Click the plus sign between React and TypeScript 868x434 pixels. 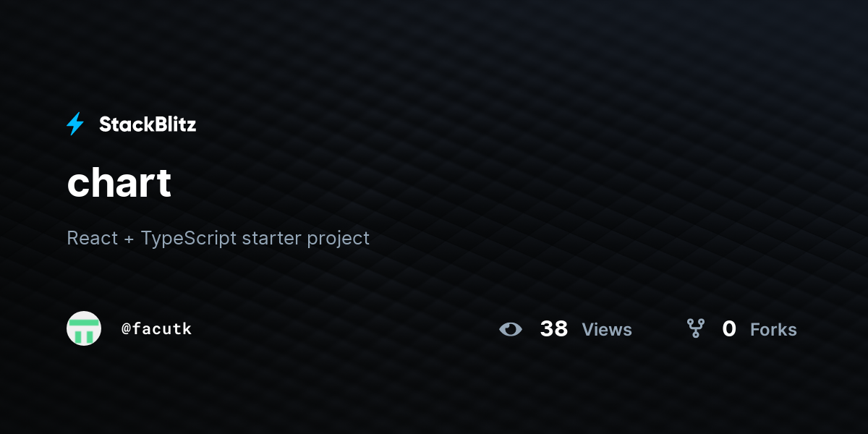pyautogui.click(x=129, y=239)
